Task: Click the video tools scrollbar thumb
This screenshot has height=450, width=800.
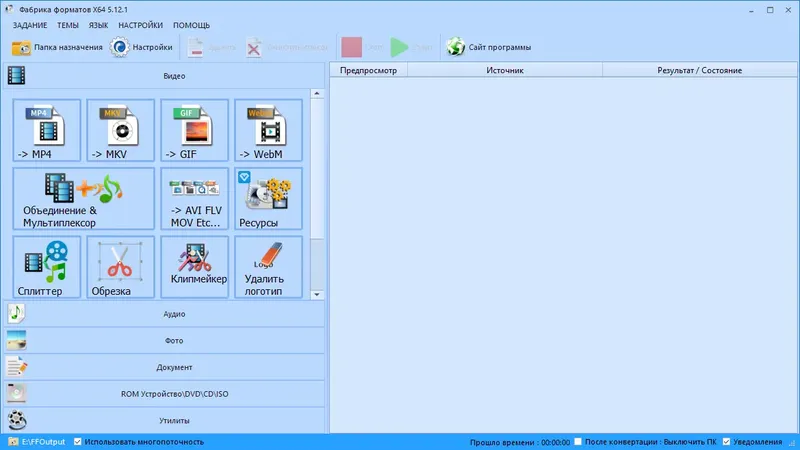Action: (x=317, y=168)
